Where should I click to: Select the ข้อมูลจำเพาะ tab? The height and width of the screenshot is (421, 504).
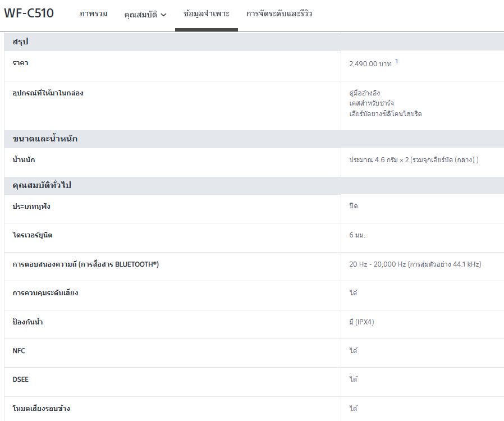[x=207, y=14]
